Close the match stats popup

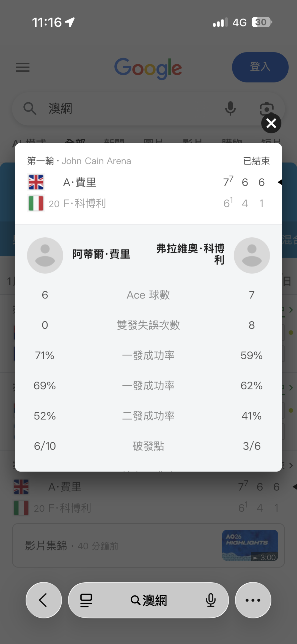[x=271, y=123]
